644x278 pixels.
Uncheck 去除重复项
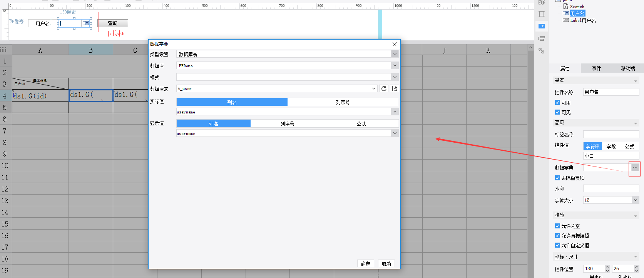pyautogui.click(x=557, y=178)
